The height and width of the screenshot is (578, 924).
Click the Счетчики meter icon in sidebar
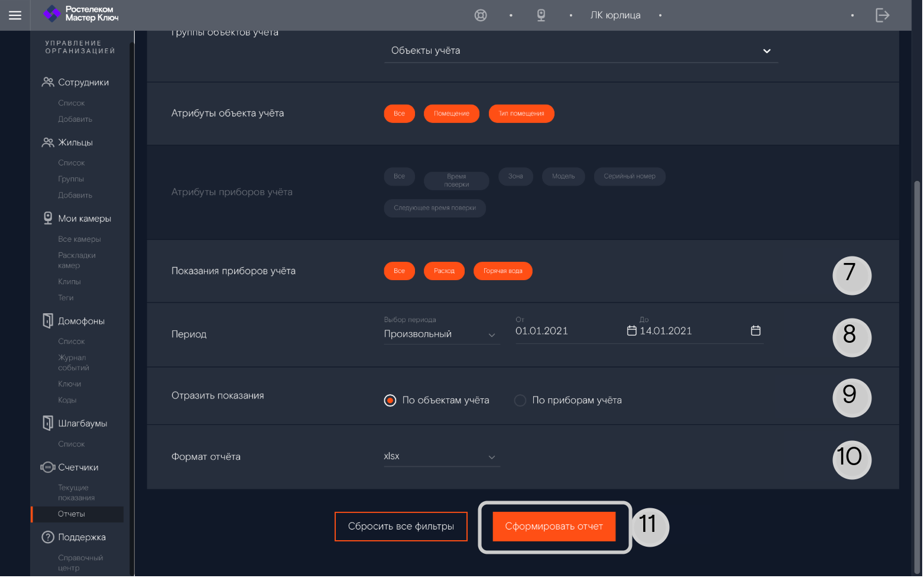coord(47,467)
